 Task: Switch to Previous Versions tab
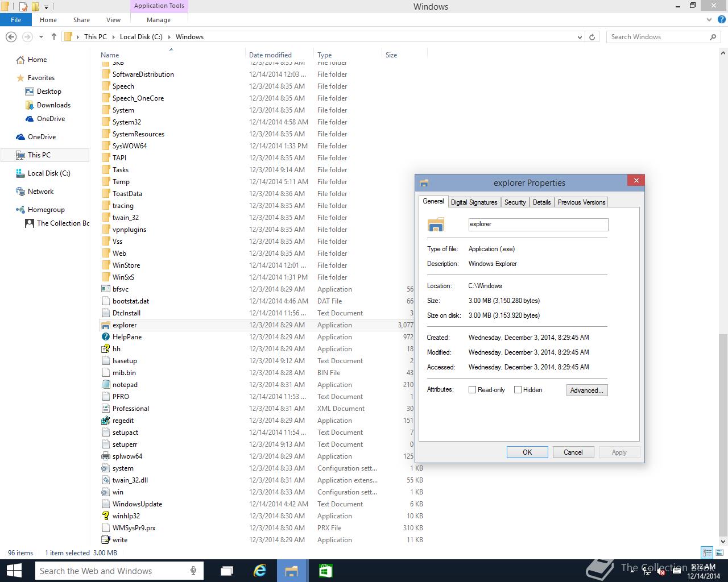click(x=581, y=202)
